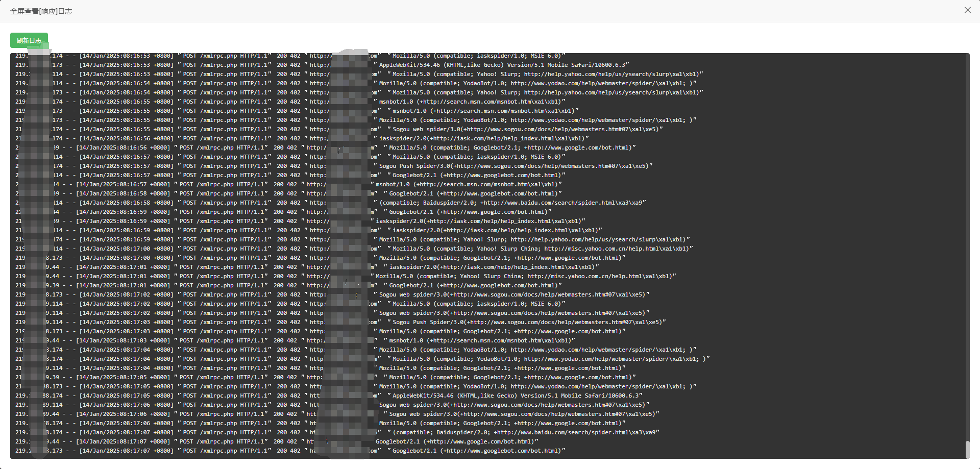
Task: Select the 08:16:57 Sogou Push Spider line
Action: 334,166
